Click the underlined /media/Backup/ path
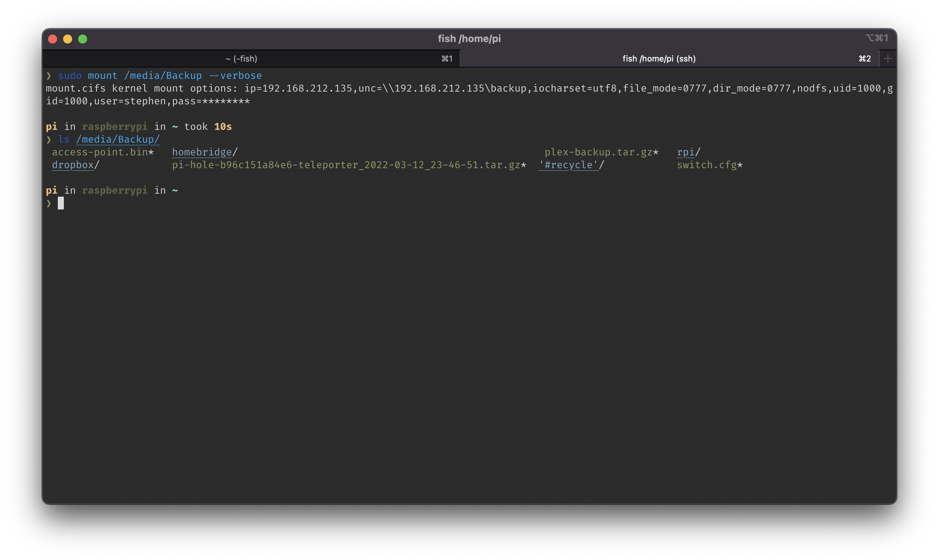The width and height of the screenshot is (939, 560). [x=118, y=139]
